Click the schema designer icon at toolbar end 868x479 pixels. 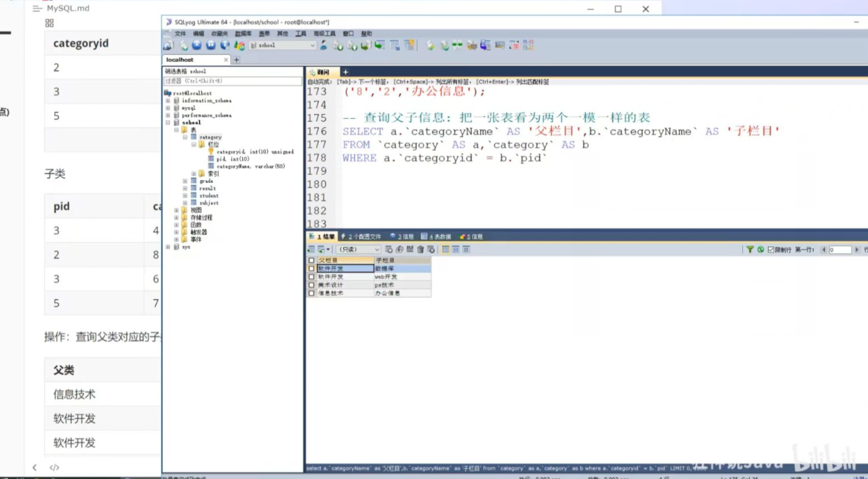(x=528, y=46)
